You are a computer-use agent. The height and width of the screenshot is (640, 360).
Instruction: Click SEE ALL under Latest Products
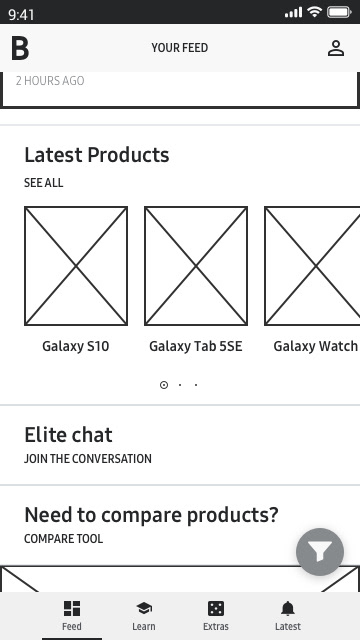click(44, 182)
